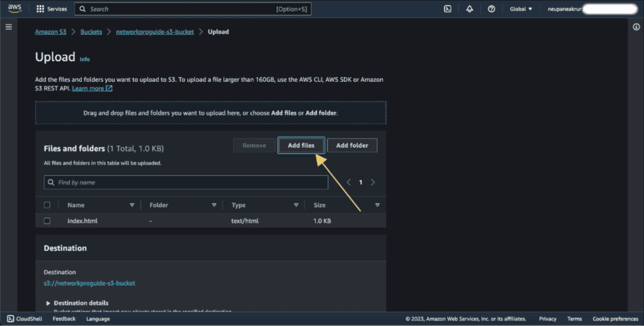Open the AWS home logo
Screen dimensions: 644x326
[x=14, y=9]
